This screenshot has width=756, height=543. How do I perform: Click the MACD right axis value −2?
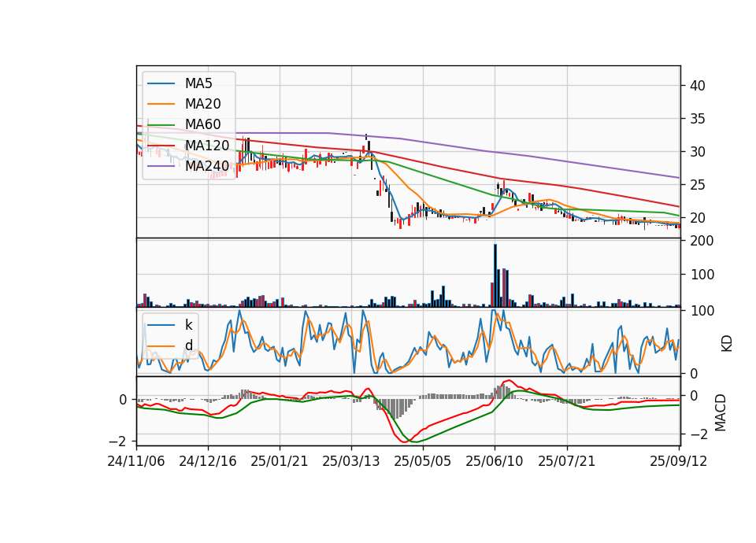click(699, 434)
